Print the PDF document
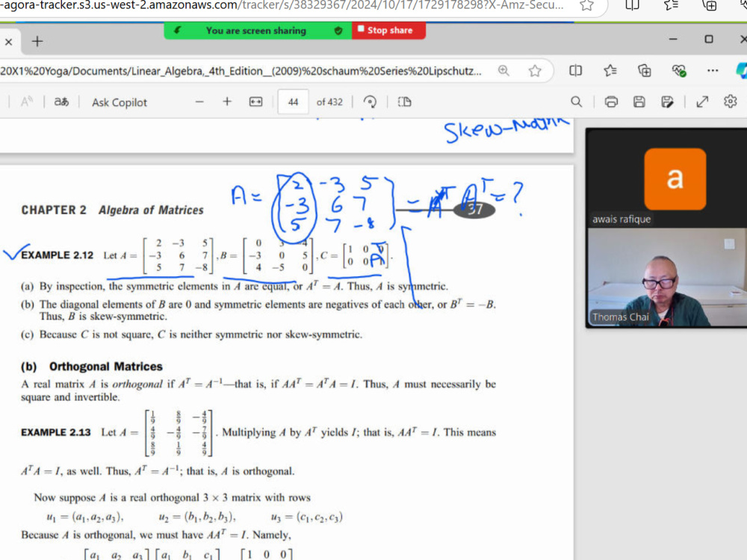This screenshot has width=747, height=560. (x=611, y=102)
